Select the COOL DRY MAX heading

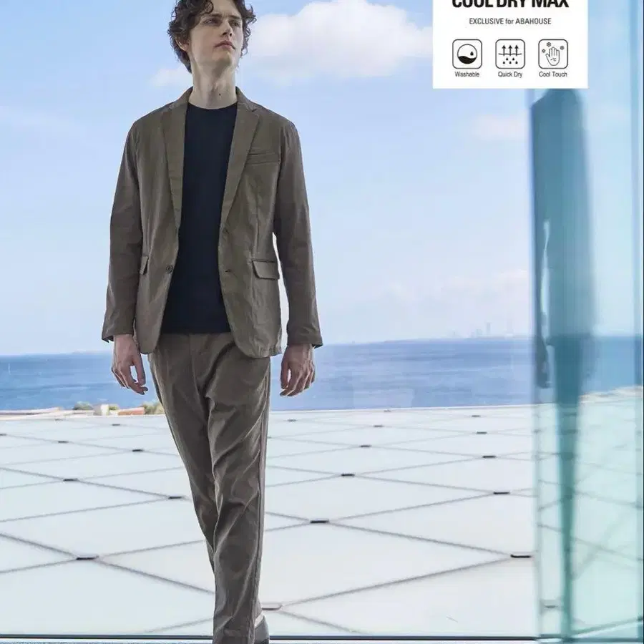tap(509, 4)
